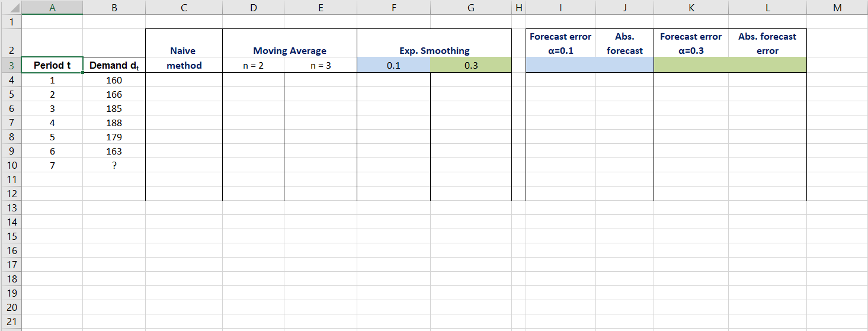Click the 'Abs. forecast' header in column J
The height and width of the screenshot is (331, 868).
pos(624,43)
